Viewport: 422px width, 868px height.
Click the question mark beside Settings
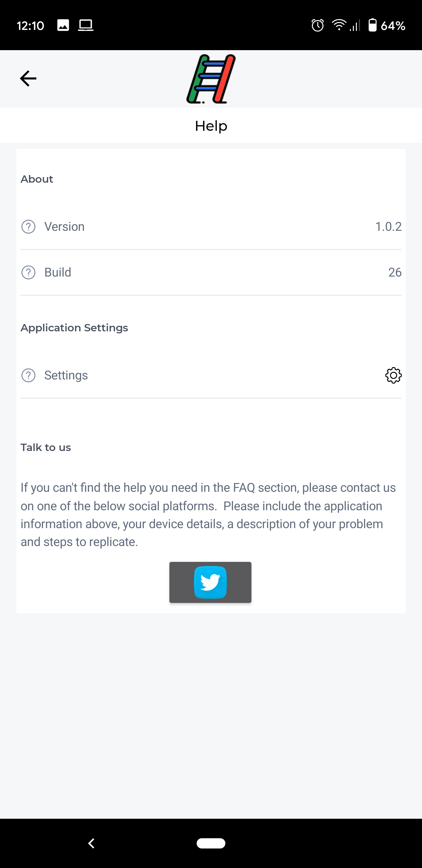pos(28,375)
